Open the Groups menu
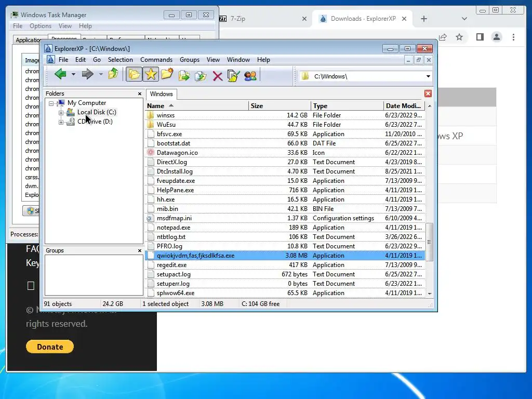 tap(190, 60)
